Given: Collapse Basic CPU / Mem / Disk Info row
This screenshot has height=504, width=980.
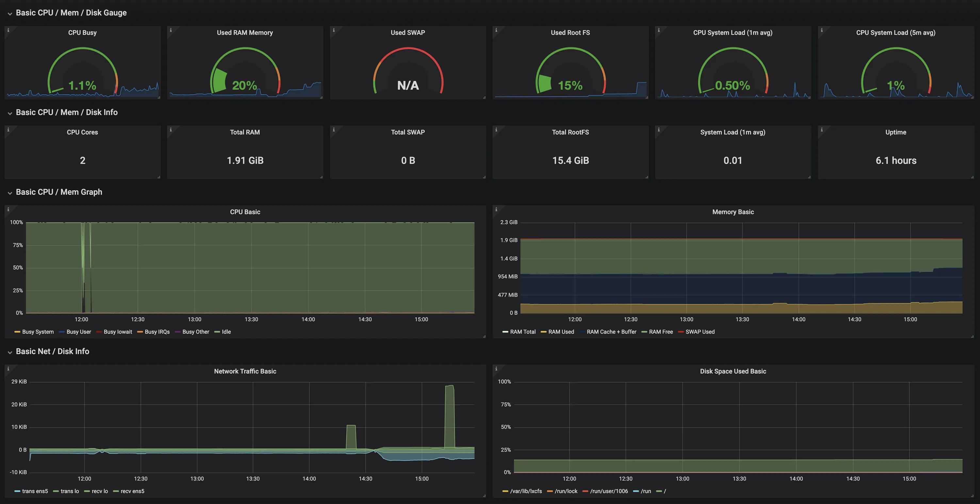Looking at the screenshot, I should [x=10, y=113].
